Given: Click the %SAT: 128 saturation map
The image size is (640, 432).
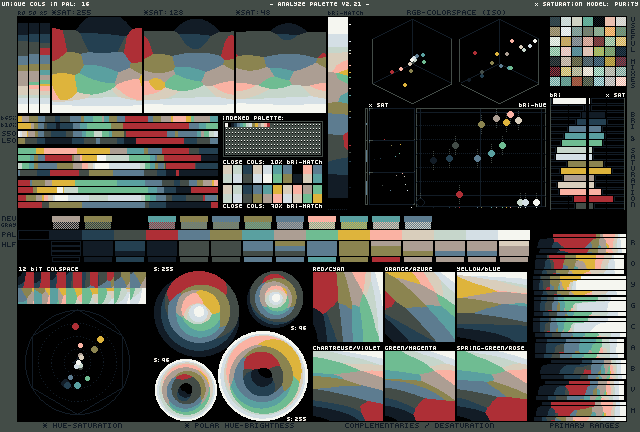Looking at the screenshot, I should click(189, 65).
